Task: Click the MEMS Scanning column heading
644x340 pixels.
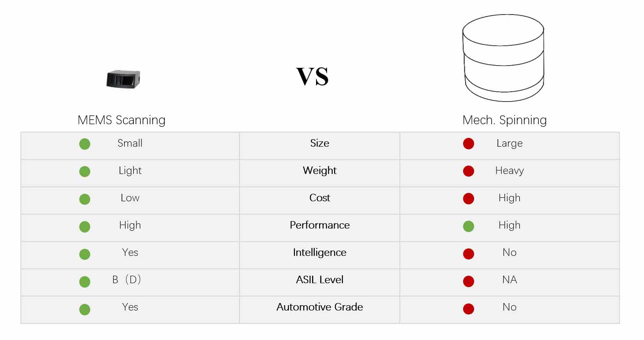Action: pyautogui.click(x=121, y=120)
